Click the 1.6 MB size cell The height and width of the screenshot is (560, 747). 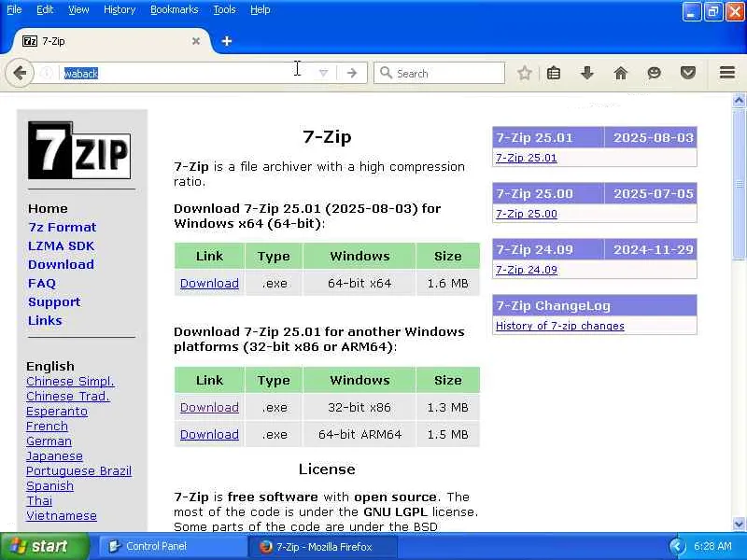(x=447, y=284)
